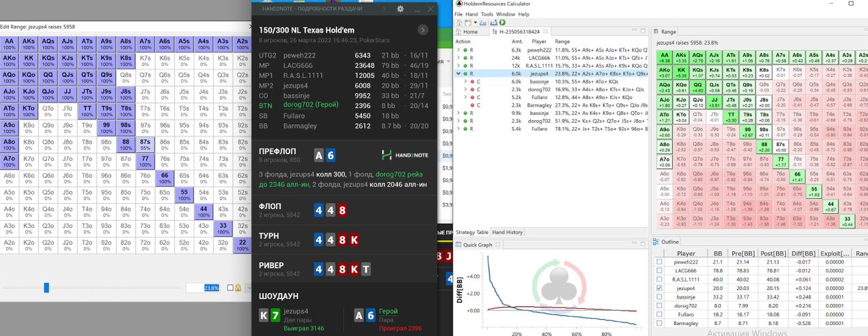This screenshot has width=868, height=336.
Task: Open Hand2Note settings gear icon
Action: (x=400, y=9)
